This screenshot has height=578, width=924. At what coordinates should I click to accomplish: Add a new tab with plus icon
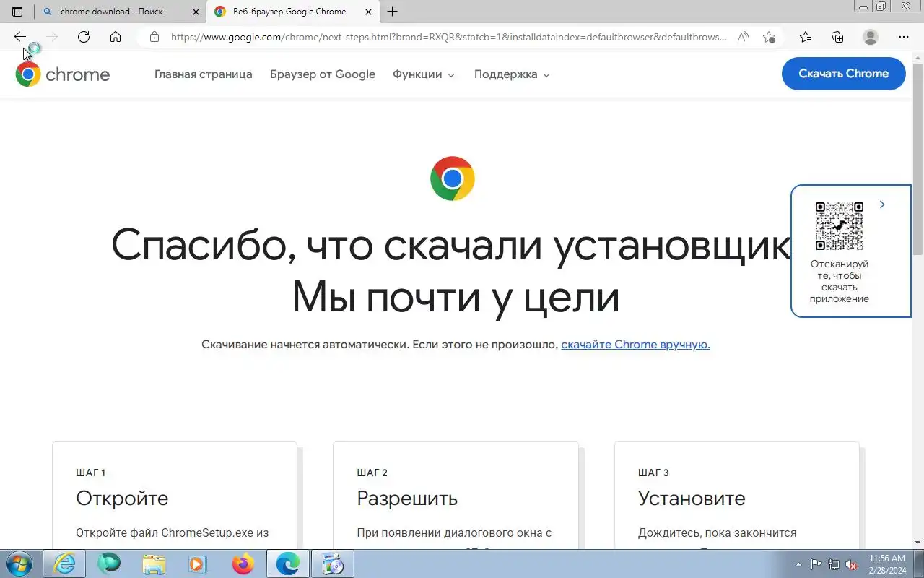[392, 12]
